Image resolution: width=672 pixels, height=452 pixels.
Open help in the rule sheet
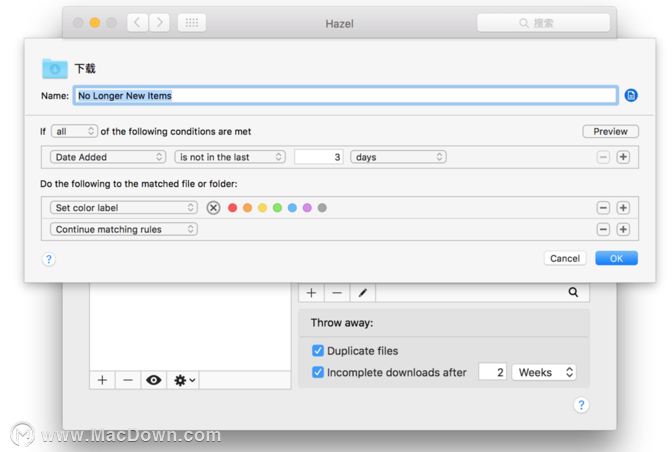[49, 259]
